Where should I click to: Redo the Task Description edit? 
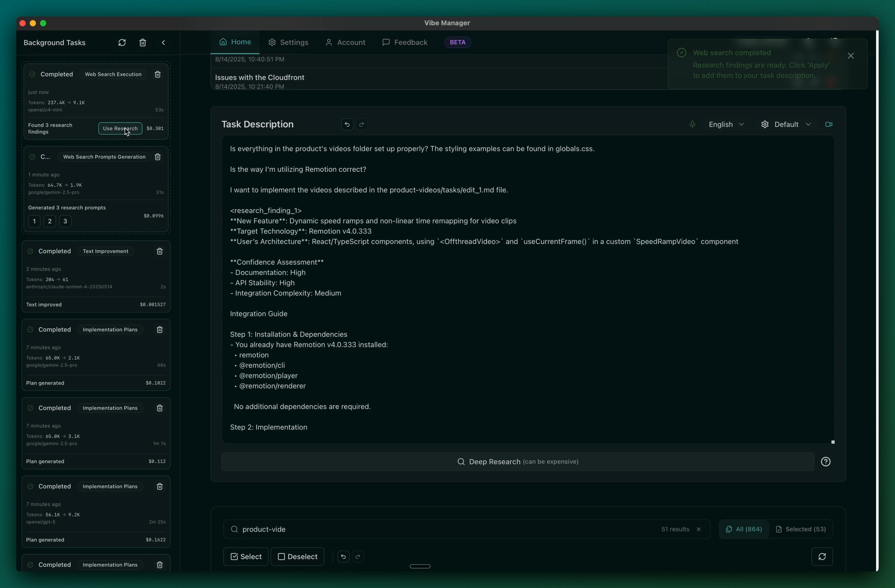click(x=361, y=124)
